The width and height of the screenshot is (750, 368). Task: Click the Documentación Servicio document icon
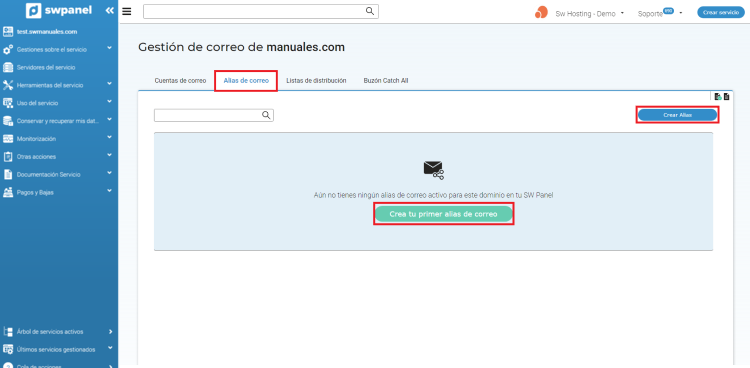[x=8, y=174]
